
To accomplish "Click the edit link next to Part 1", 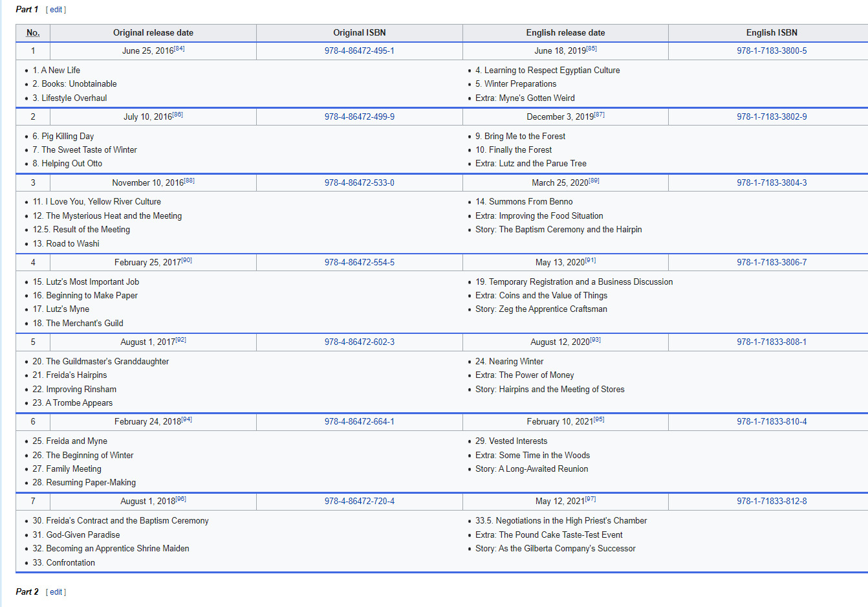I will tap(56, 10).
